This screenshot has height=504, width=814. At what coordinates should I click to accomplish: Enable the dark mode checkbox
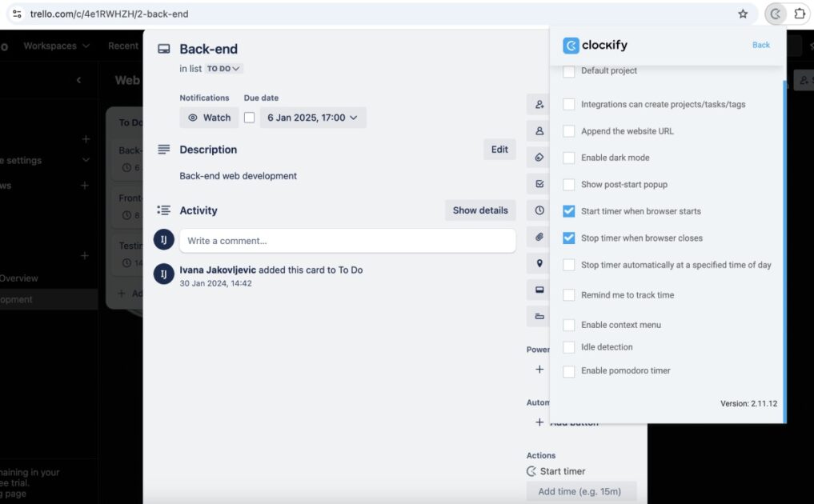(x=568, y=158)
